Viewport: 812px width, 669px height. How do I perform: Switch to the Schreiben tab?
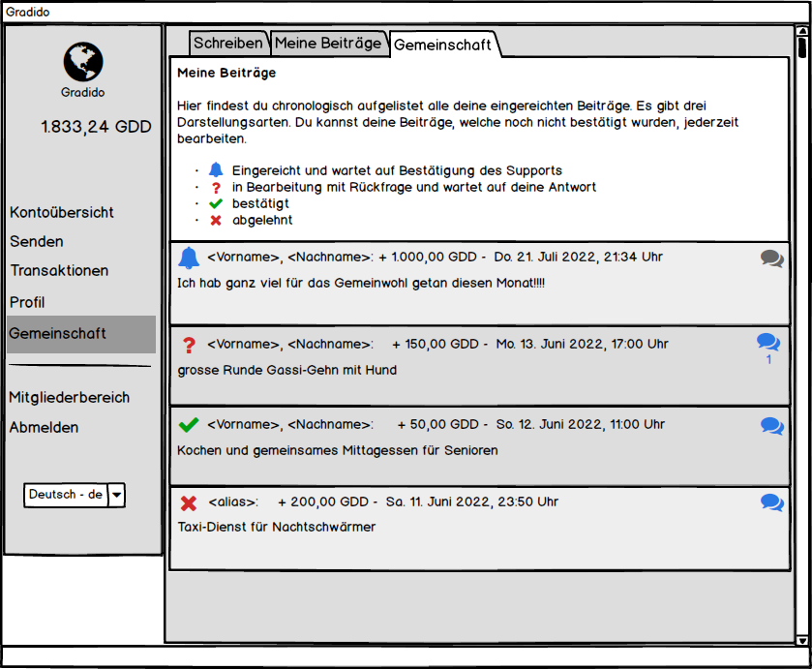[228, 43]
